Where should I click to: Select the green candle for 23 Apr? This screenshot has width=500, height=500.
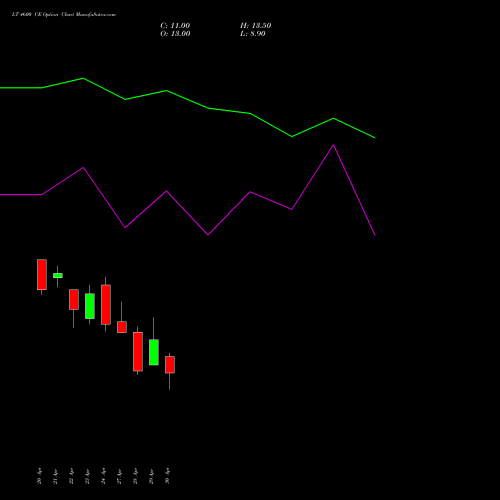click(x=90, y=306)
